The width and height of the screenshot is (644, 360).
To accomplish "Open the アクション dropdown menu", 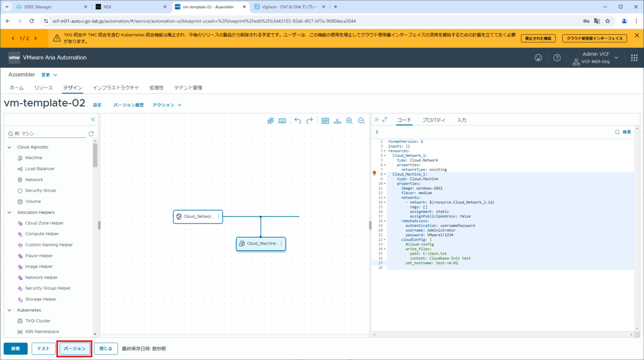I will click(167, 105).
